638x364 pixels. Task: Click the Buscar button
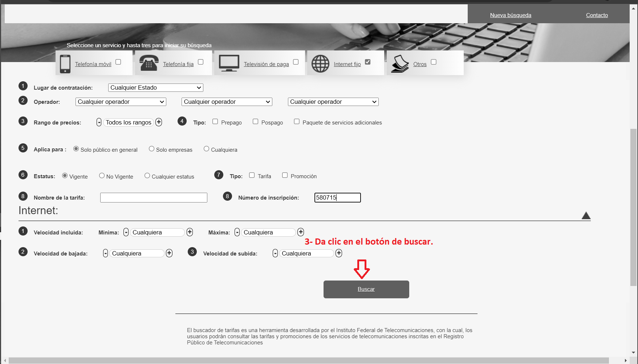366,289
